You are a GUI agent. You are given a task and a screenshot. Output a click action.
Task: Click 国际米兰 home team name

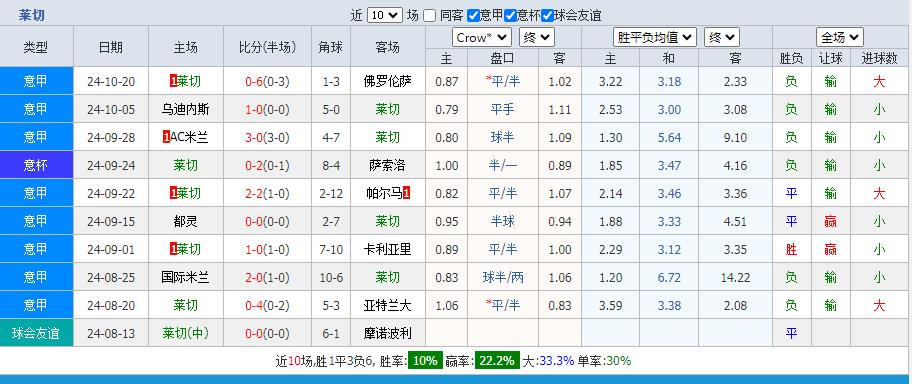pos(186,277)
